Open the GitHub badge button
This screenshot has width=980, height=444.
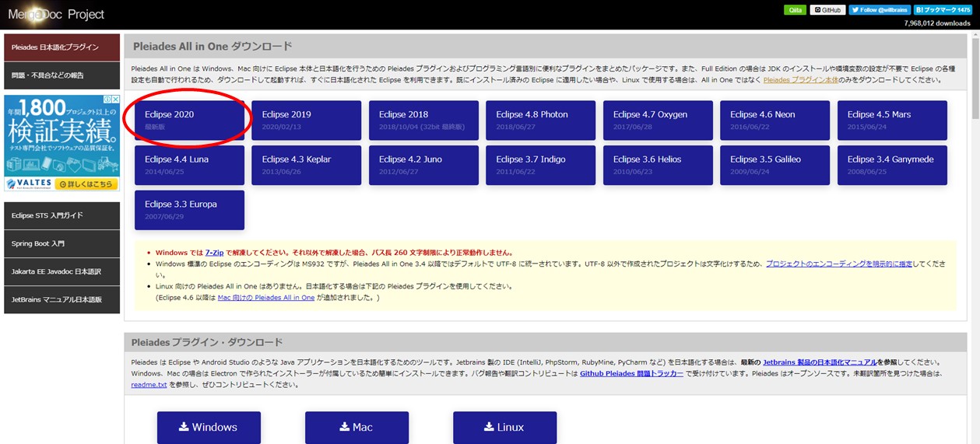pos(827,10)
